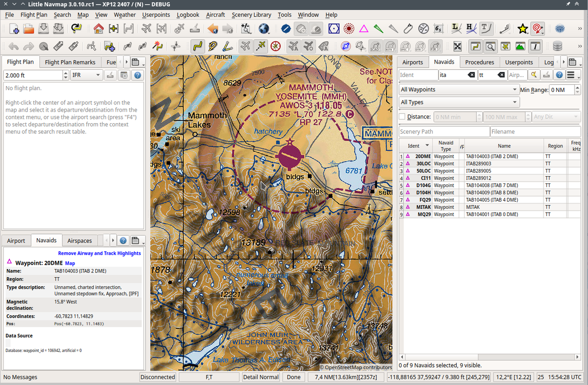Image resolution: width=588 pixels, height=385 pixels.
Task: Click Detail Normal in status bar
Action: [x=261, y=377]
